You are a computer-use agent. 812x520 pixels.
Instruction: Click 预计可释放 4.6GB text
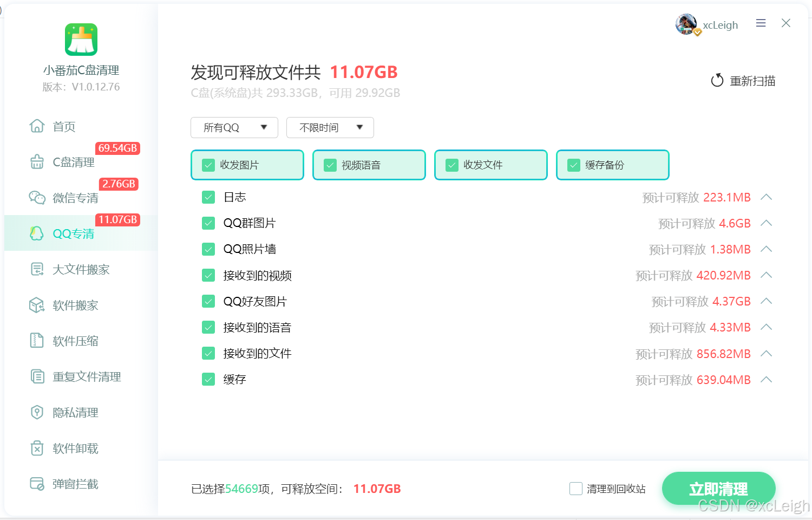(704, 224)
